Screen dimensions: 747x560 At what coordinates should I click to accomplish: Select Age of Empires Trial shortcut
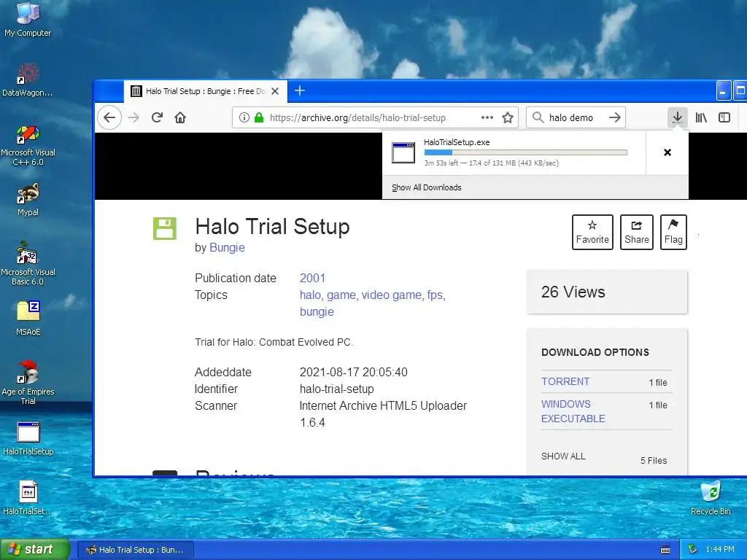pos(28,384)
